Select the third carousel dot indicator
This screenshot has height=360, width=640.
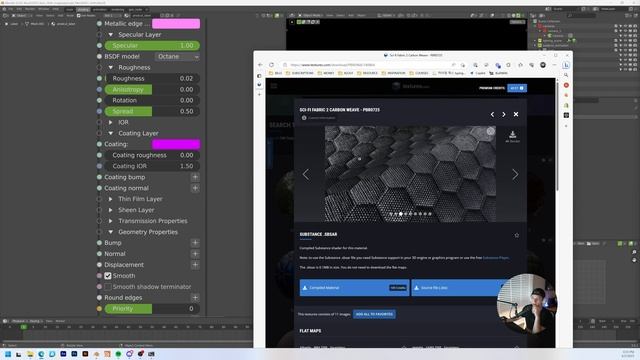click(x=401, y=214)
